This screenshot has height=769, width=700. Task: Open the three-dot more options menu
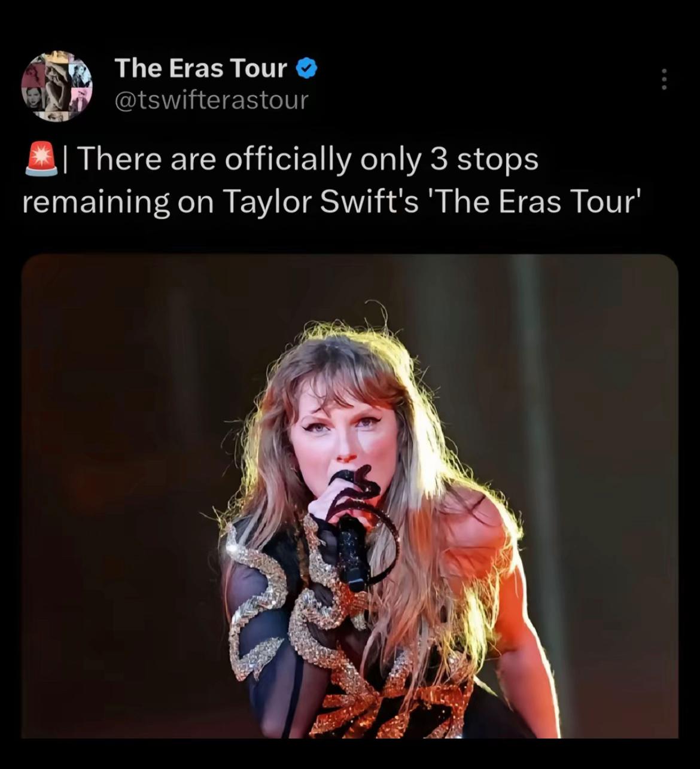tap(663, 79)
